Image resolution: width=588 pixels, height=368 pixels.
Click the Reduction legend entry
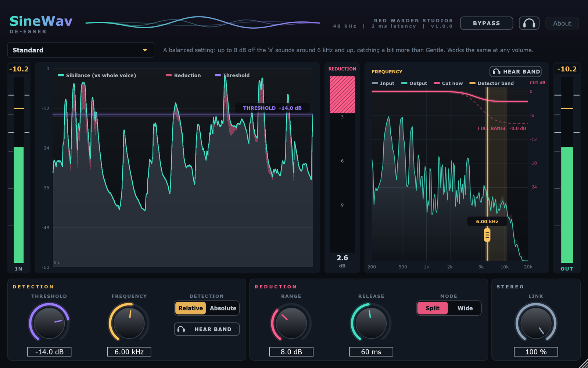point(183,75)
